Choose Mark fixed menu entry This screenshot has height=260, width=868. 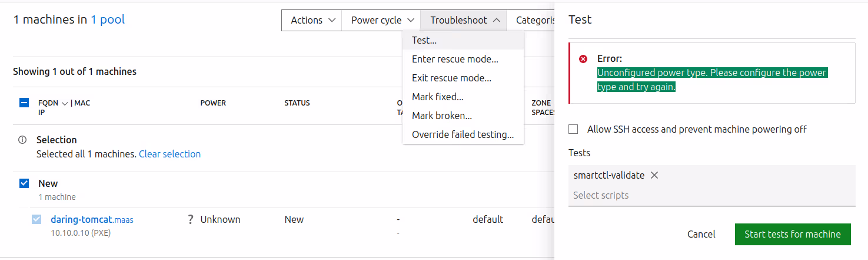click(437, 97)
